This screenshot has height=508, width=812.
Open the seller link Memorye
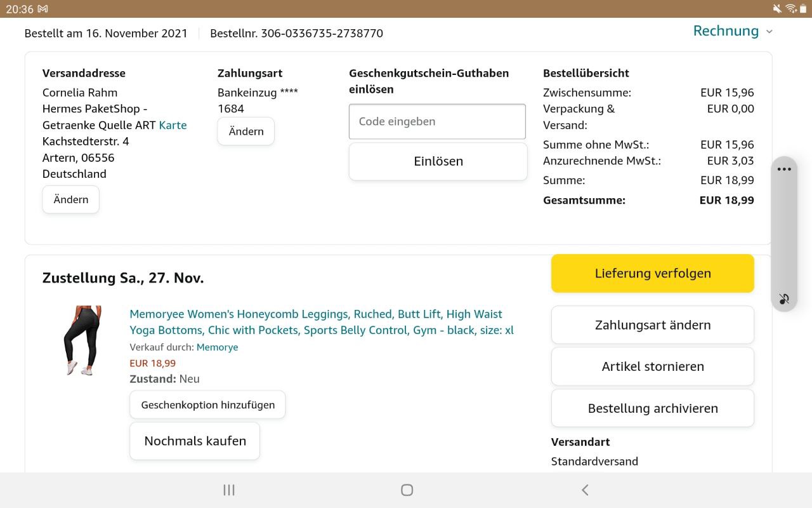tap(218, 347)
